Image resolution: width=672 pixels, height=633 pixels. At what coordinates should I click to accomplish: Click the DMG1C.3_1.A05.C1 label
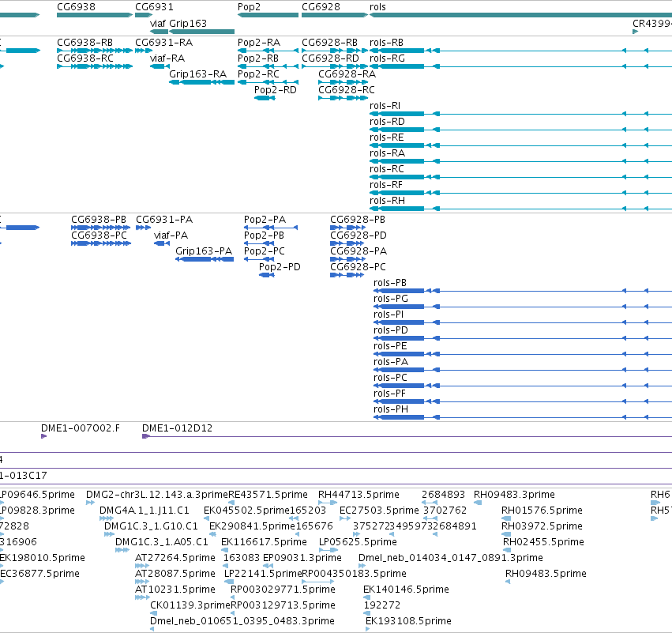pyautogui.click(x=162, y=542)
